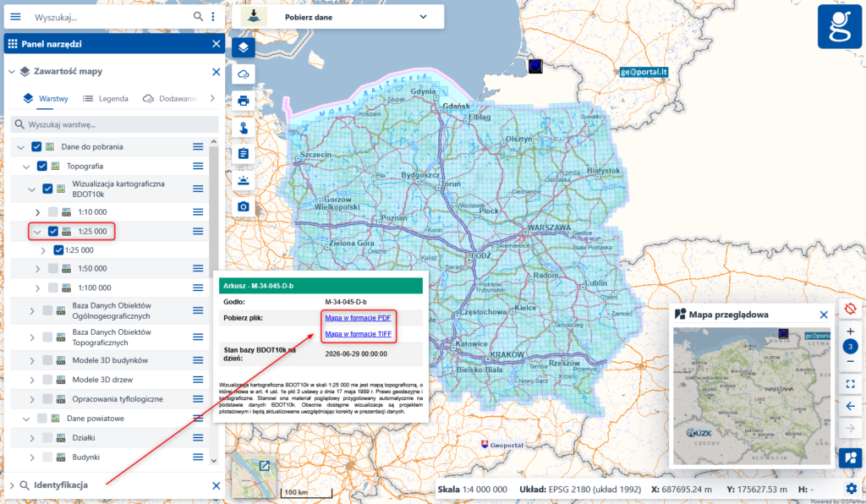Switch to the Dodawanie tab
866x504 pixels.
pyautogui.click(x=170, y=99)
